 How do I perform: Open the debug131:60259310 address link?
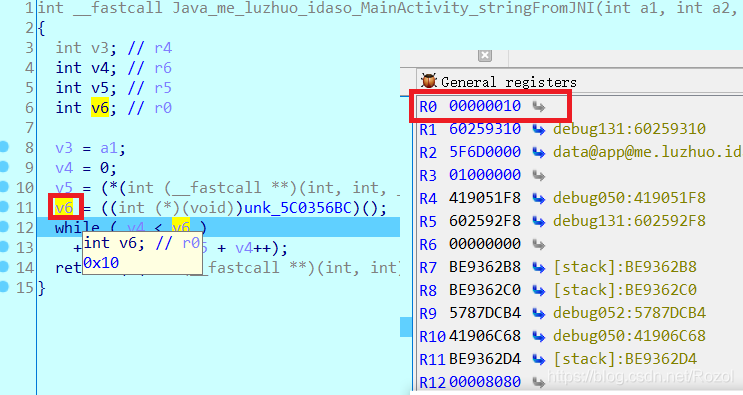[x=629, y=129]
